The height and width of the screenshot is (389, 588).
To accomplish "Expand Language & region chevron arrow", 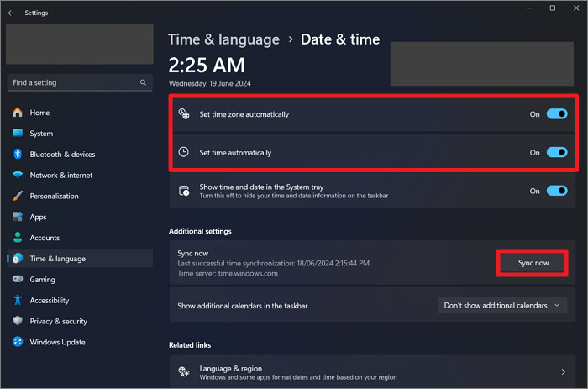I will pyautogui.click(x=563, y=371).
